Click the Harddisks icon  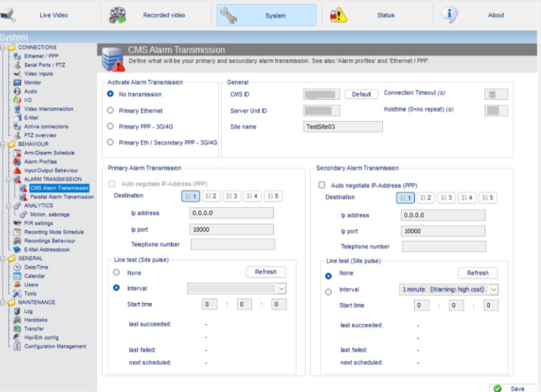(18, 320)
